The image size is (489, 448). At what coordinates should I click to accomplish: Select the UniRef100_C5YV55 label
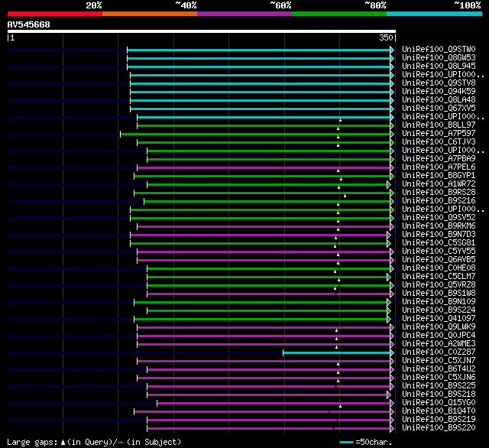point(439,252)
